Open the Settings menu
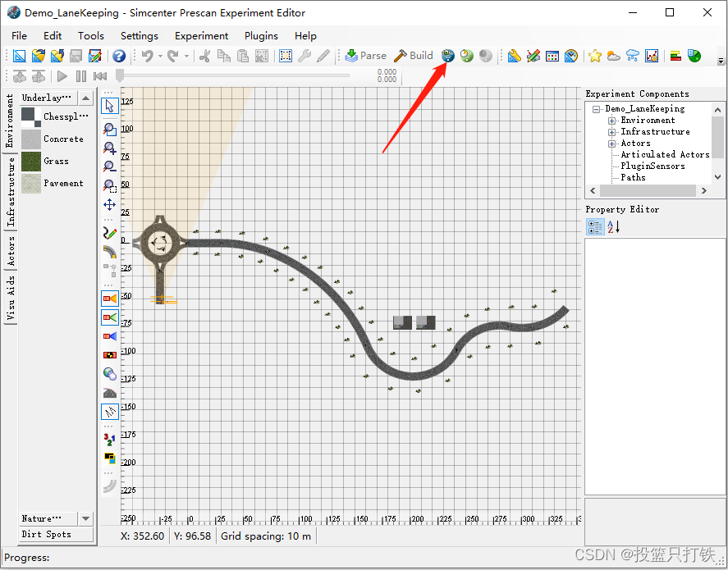This screenshot has width=728, height=570. pyautogui.click(x=140, y=36)
